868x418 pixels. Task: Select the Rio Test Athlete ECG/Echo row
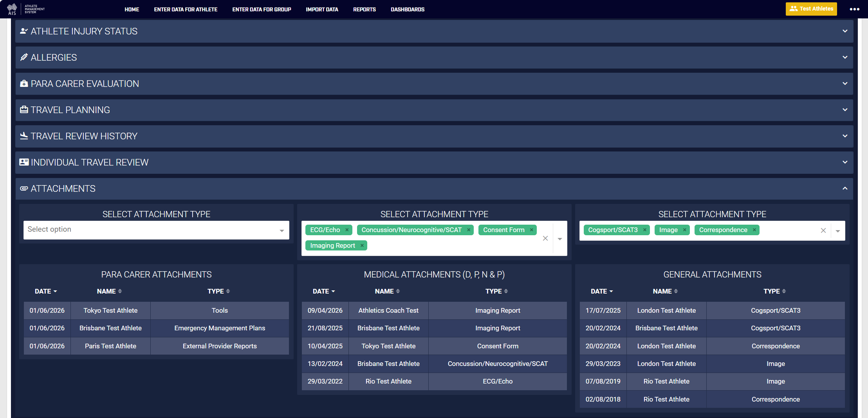tap(434, 381)
